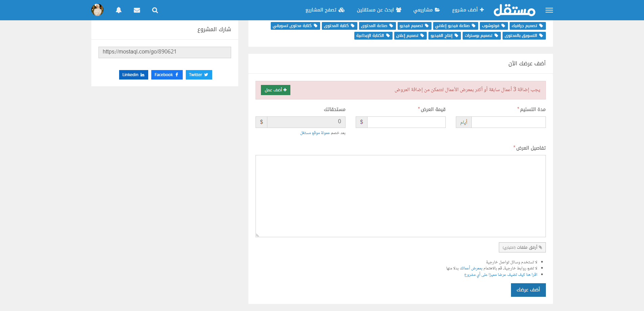Click the disabled مستحقاتك field
This screenshot has width=644, height=311.
point(306,122)
